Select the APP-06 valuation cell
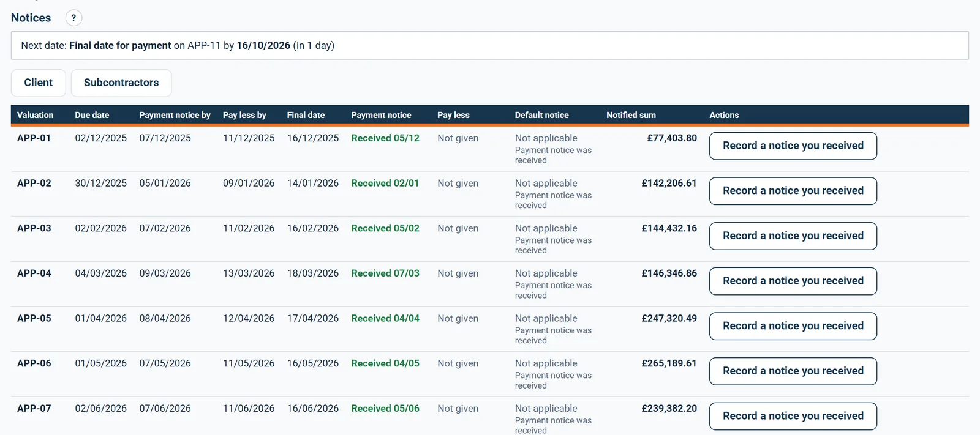The height and width of the screenshot is (435, 980). tap(34, 363)
